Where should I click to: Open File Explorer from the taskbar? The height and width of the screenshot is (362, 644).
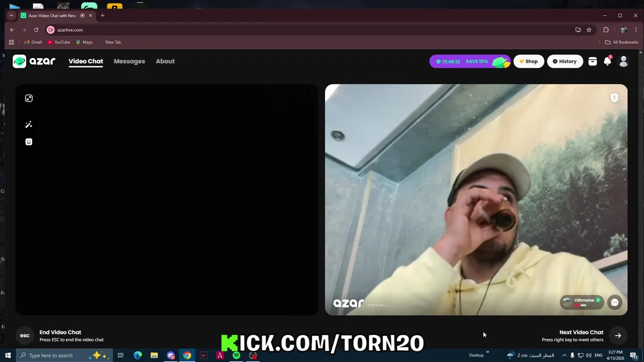(154, 355)
